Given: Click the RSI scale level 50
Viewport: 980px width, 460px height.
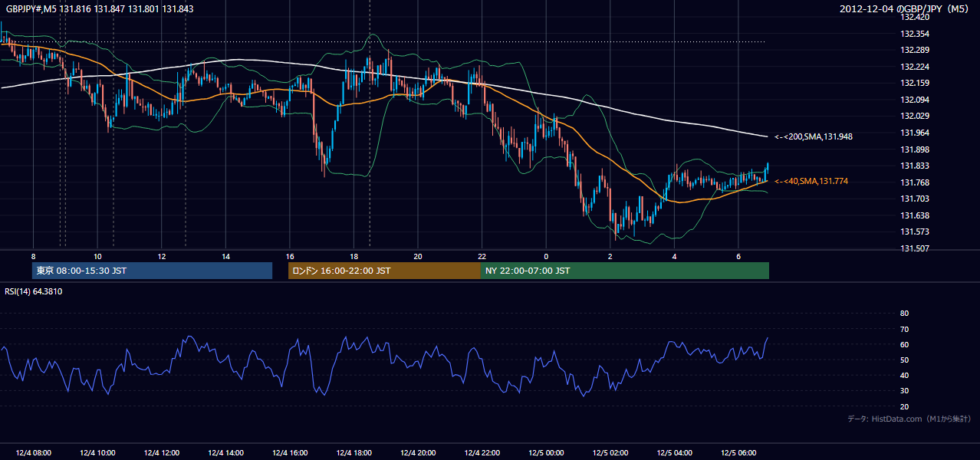Looking at the screenshot, I should click(x=904, y=360).
